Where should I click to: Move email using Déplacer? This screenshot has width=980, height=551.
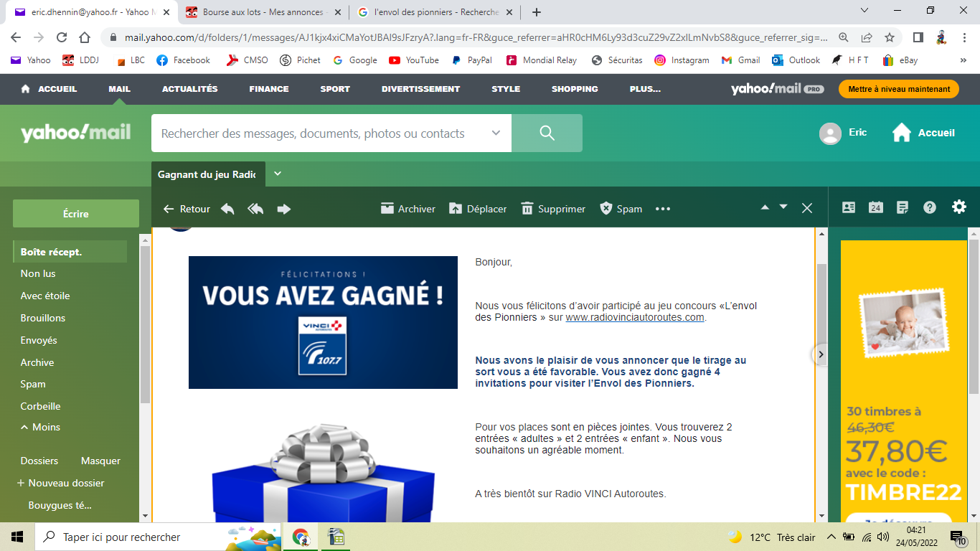click(478, 209)
